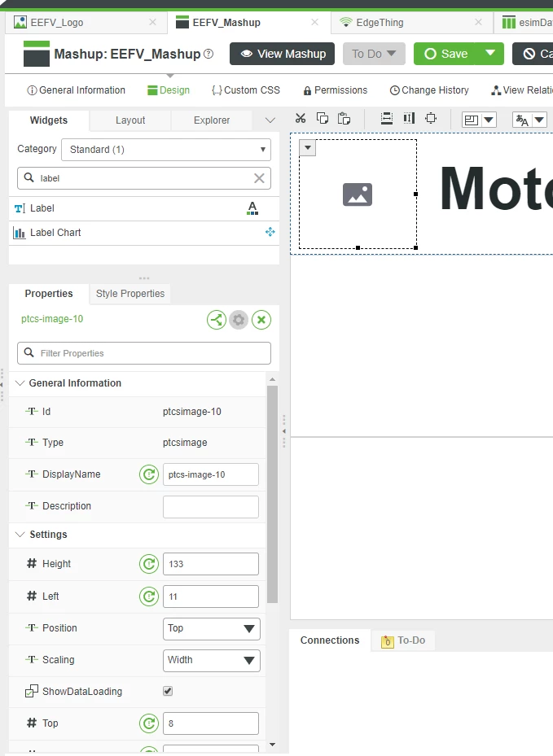Click the align columns toolbar icon
Screen dimensions: 553x756
click(409, 119)
